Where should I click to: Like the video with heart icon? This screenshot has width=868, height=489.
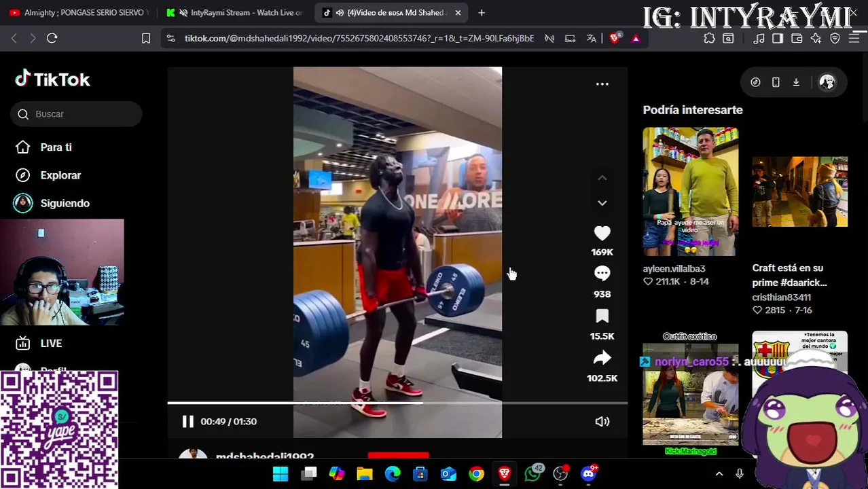coord(602,234)
